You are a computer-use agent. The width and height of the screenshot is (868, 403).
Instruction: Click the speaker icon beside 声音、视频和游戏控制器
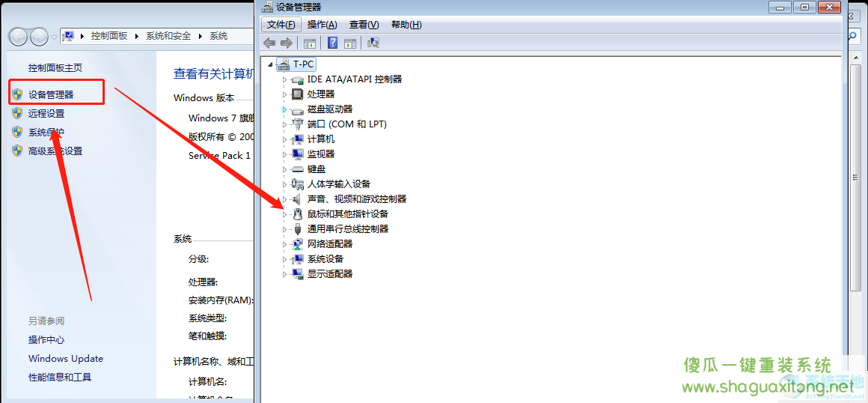(298, 199)
